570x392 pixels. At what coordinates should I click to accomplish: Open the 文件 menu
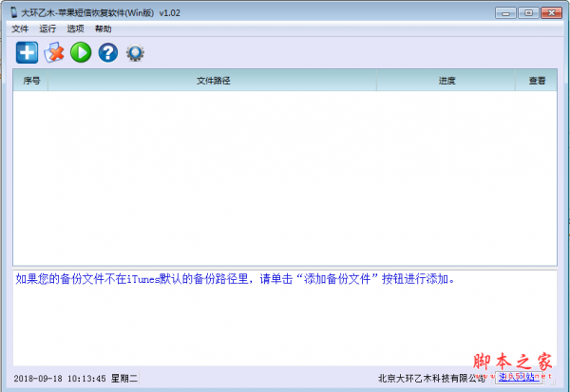[20, 28]
